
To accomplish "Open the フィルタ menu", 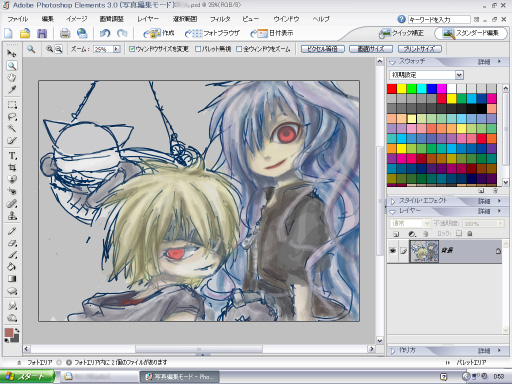I will point(220,19).
